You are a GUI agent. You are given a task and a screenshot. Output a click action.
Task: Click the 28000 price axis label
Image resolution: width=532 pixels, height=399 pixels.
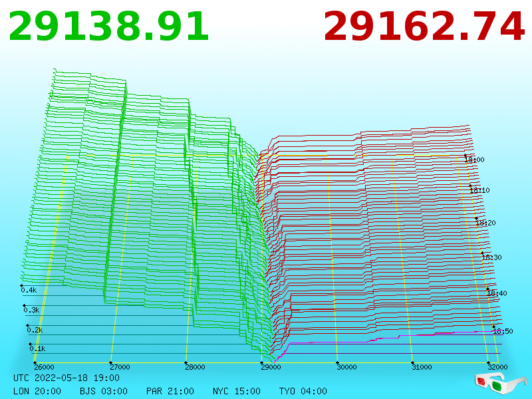click(195, 367)
